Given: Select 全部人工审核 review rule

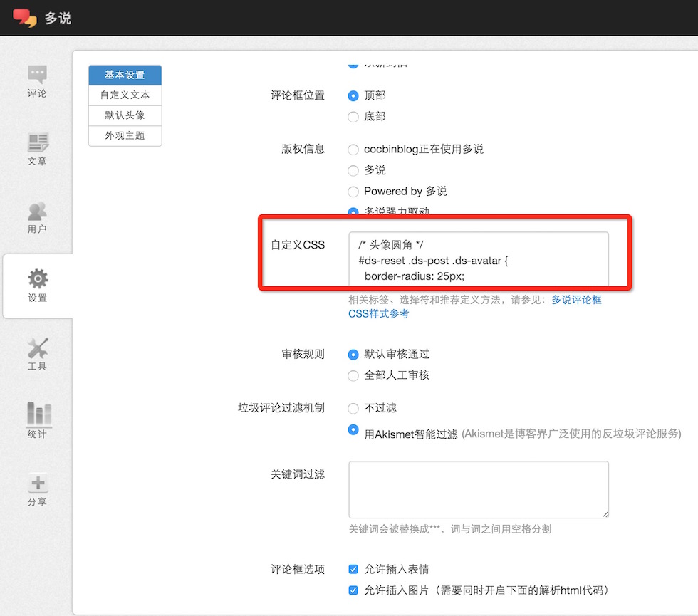Looking at the screenshot, I should pos(353,376).
